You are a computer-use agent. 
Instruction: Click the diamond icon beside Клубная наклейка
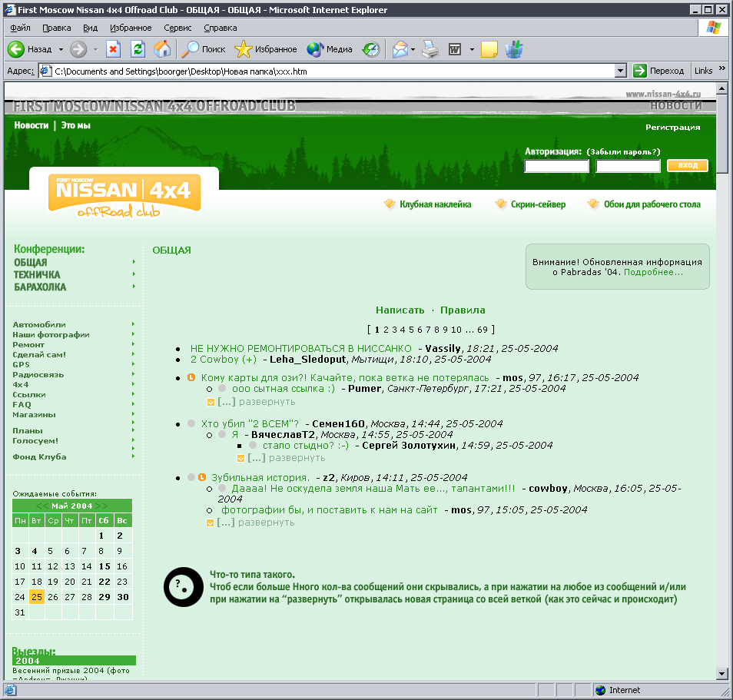[390, 204]
